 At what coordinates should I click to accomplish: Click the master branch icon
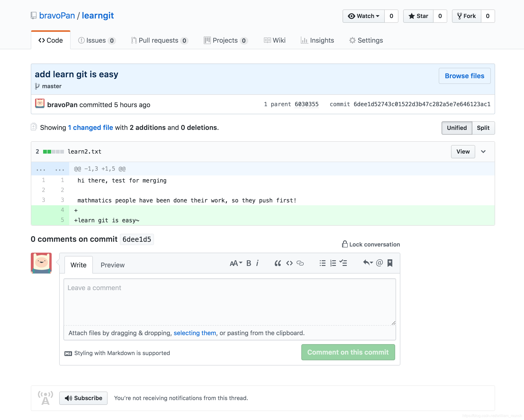coord(37,86)
